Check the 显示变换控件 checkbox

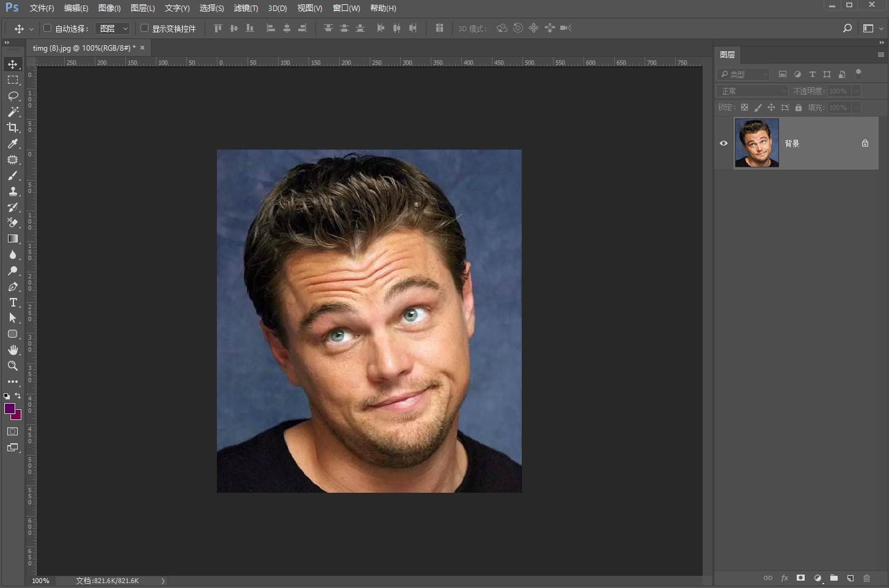click(145, 28)
